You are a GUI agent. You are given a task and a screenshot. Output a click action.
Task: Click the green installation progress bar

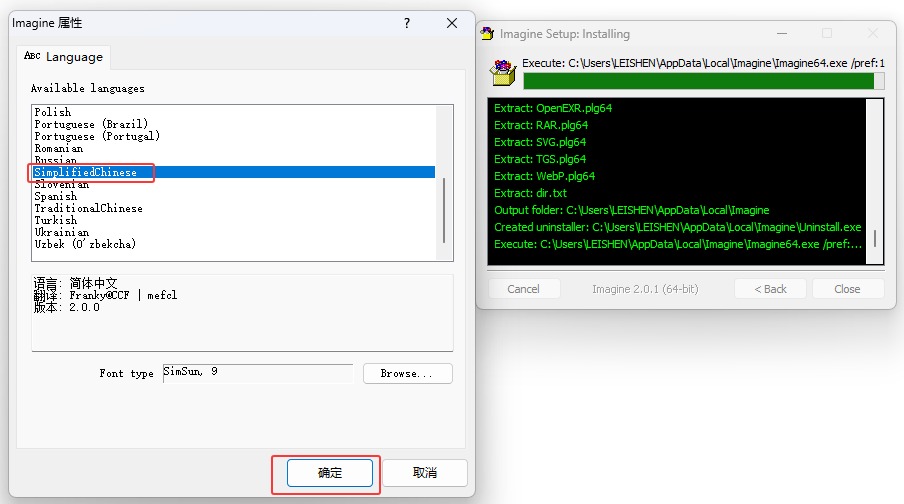pos(698,81)
